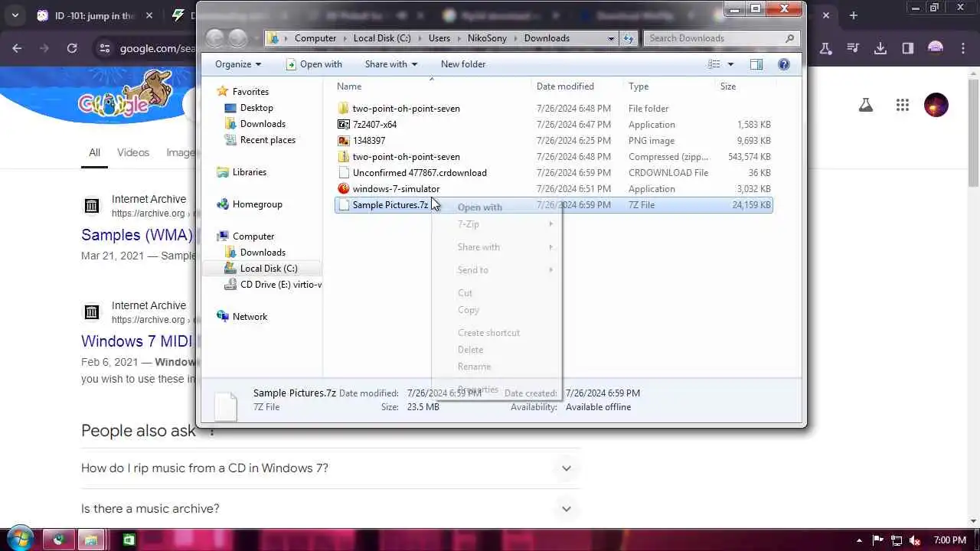Refresh the Explorer address bar
Viewport: 980px width, 551px height.
click(629, 38)
